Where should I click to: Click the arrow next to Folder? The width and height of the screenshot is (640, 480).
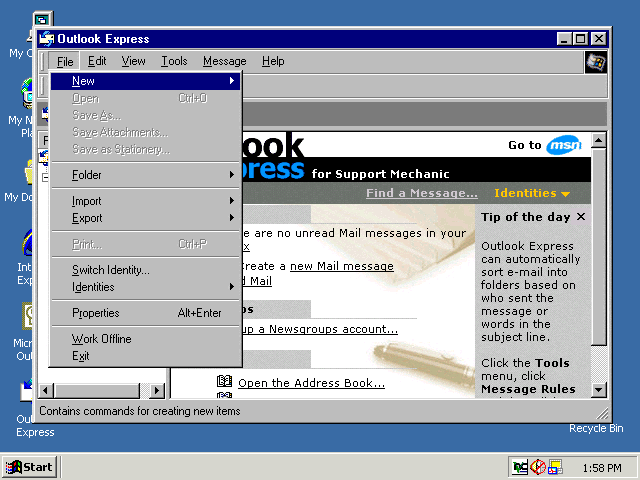[232, 175]
